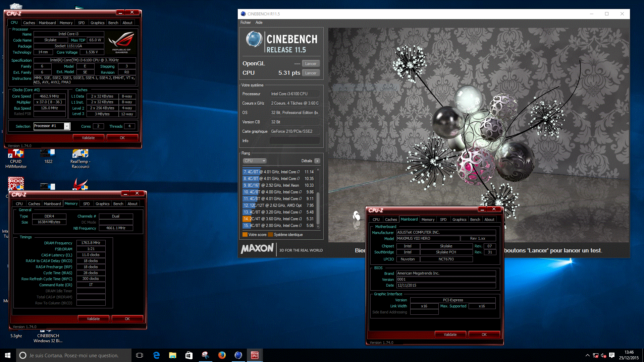Open SPD tab in top CPU-Z window
The image size is (644, 362).
click(81, 23)
